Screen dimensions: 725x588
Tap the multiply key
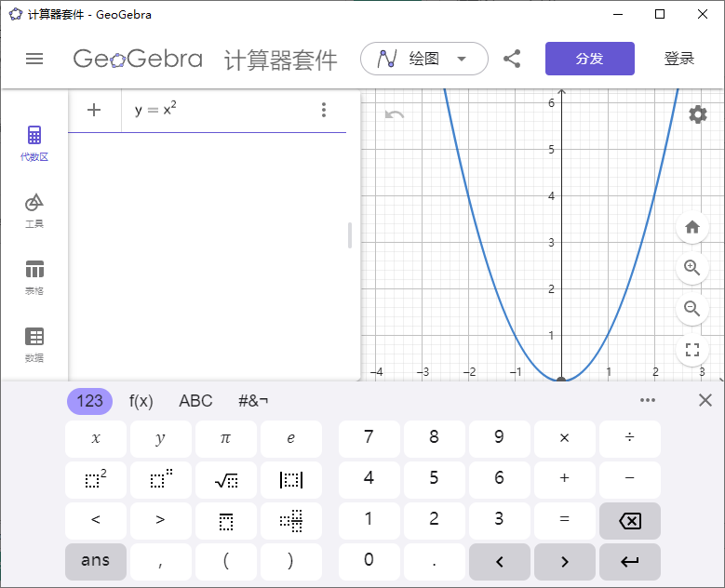565,439
